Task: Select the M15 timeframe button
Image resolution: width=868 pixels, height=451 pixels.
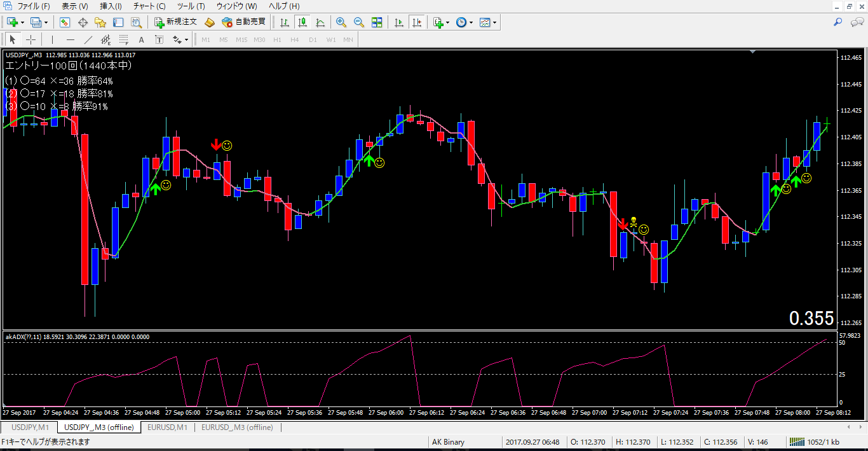Action: (241, 40)
